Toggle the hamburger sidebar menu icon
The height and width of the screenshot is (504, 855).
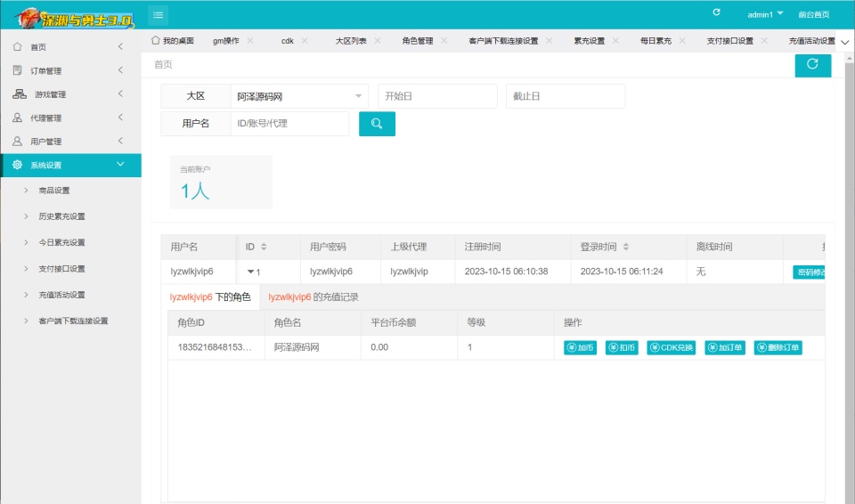[159, 15]
